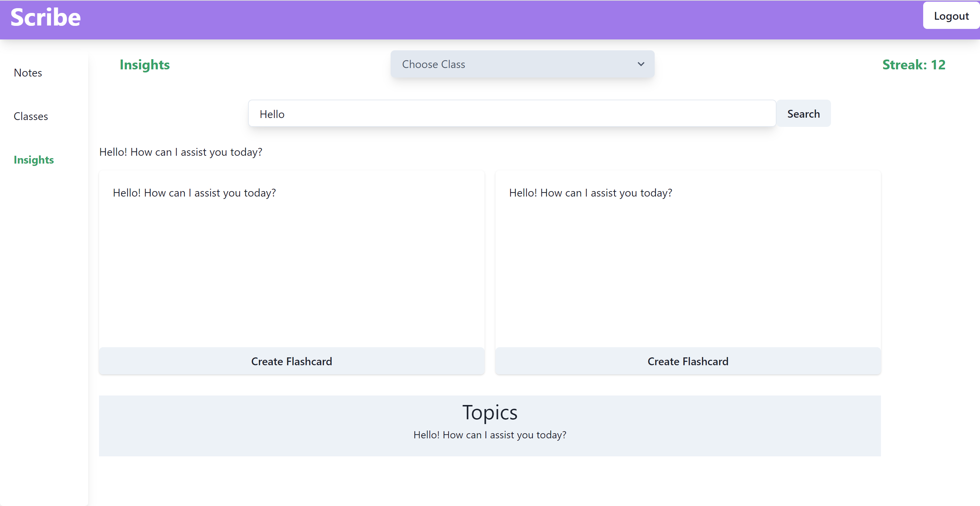Viewport: 980px width, 506px height.
Task: Click Create Flashcard on right card
Action: click(687, 361)
